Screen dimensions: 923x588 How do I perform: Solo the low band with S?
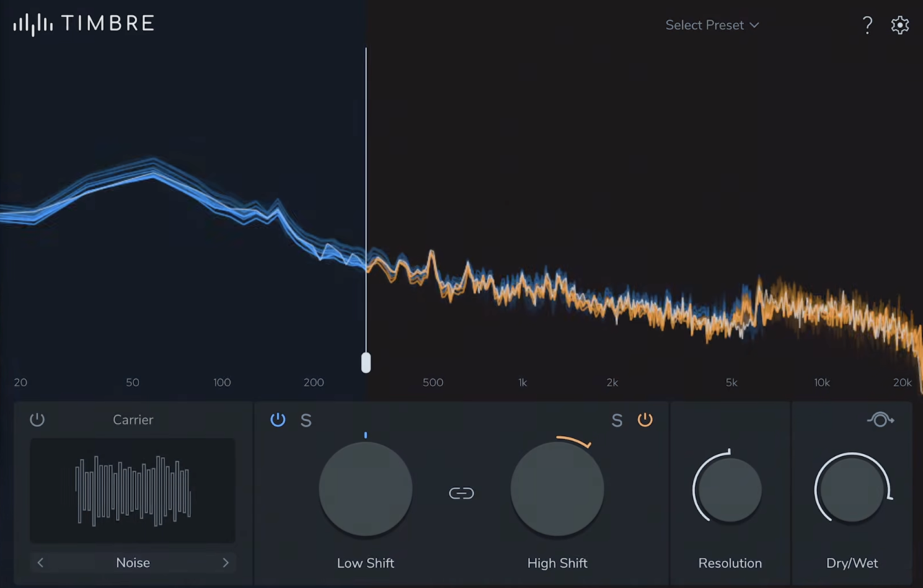[x=306, y=421]
